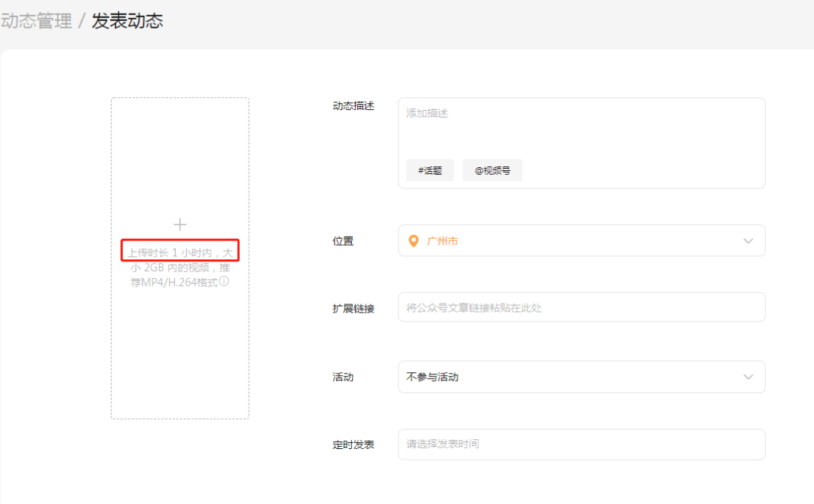This screenshot has width=814, height=504.
Task: Click the orange location pin icon
Action: point(413,241)
